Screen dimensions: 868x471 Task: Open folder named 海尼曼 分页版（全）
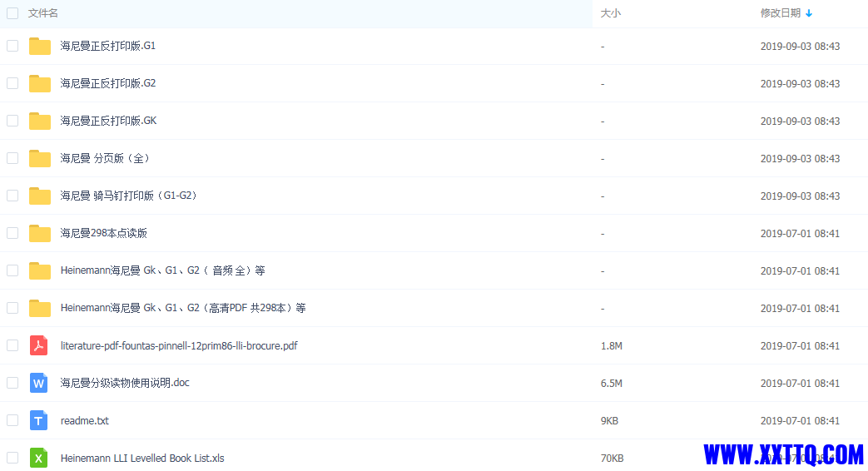[105, 158]
